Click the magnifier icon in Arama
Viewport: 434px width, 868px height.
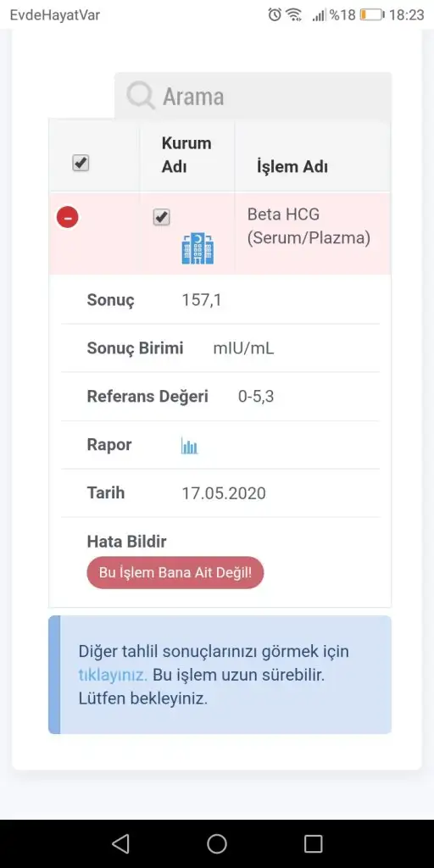click(141, 96)
